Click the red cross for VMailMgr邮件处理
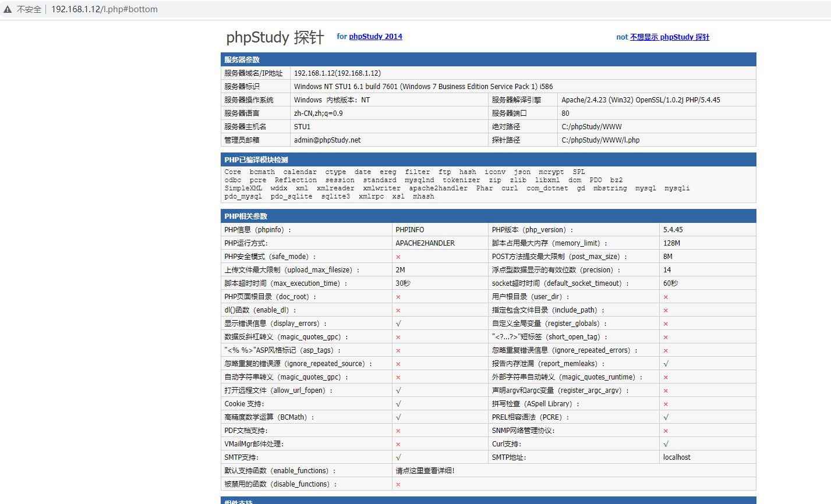The width and height of the screenshot is (831, 504). (398, 445)
